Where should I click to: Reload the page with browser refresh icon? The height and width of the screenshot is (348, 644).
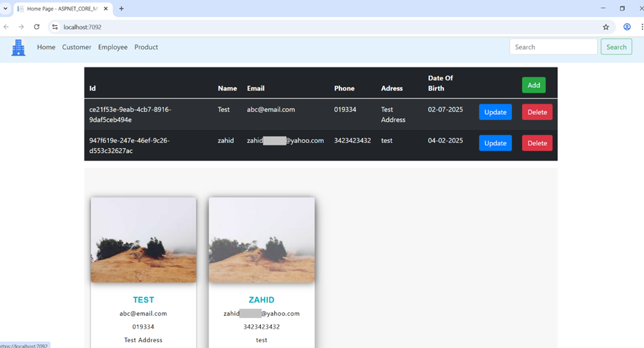tap(36, 27)
